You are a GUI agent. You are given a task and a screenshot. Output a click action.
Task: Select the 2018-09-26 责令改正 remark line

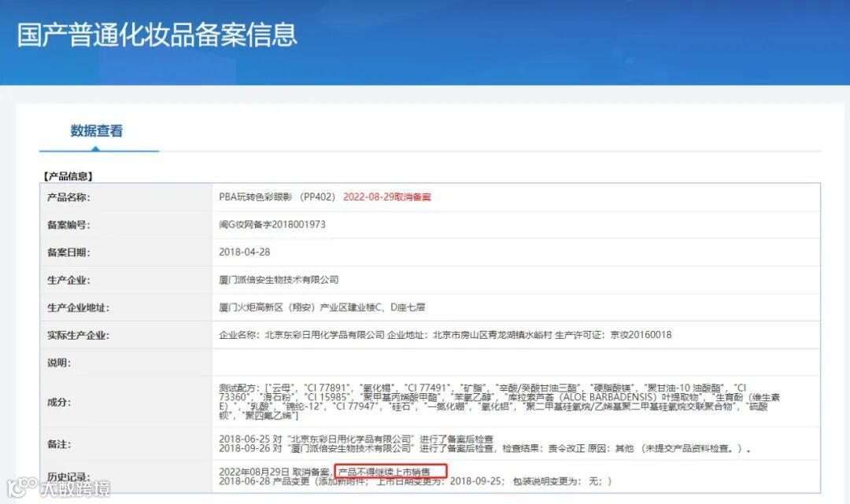[485, 449]
